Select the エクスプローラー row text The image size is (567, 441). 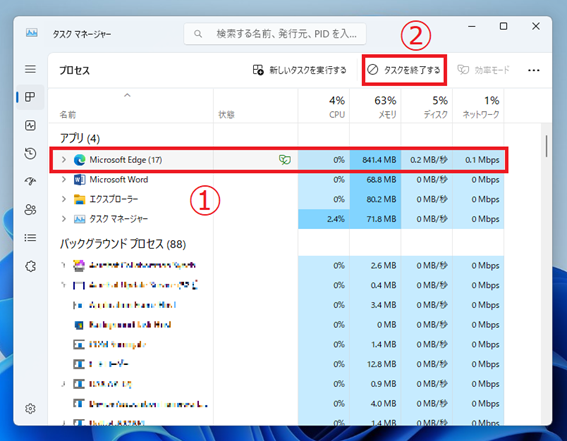tap(114, 199)
